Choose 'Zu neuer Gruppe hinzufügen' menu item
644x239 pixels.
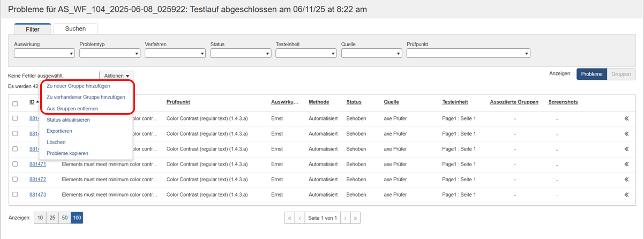coord(78,86)
